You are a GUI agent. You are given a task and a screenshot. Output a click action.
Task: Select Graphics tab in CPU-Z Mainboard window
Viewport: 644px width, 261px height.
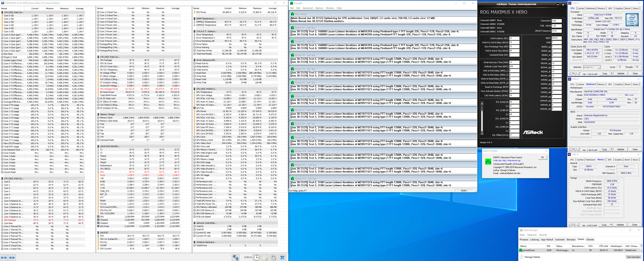tap(619, 85)
